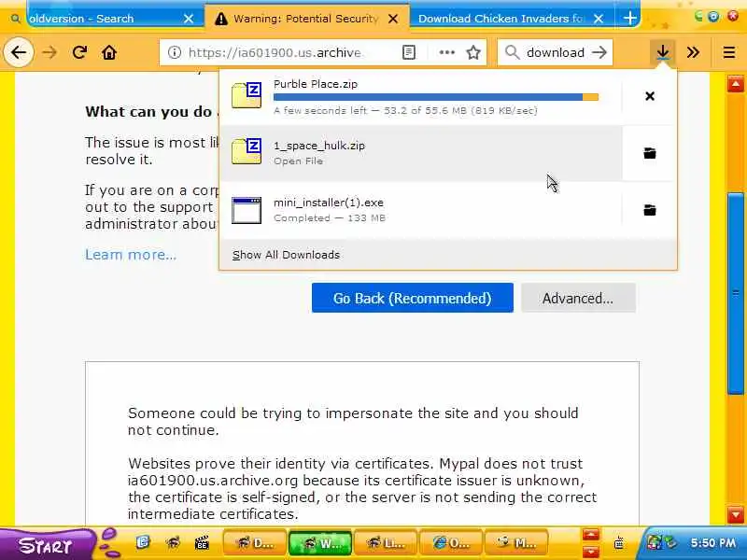
Task: Click text "A few seconds left — 53.2 of 55.6 MB"
Action: tap(370, 111)
